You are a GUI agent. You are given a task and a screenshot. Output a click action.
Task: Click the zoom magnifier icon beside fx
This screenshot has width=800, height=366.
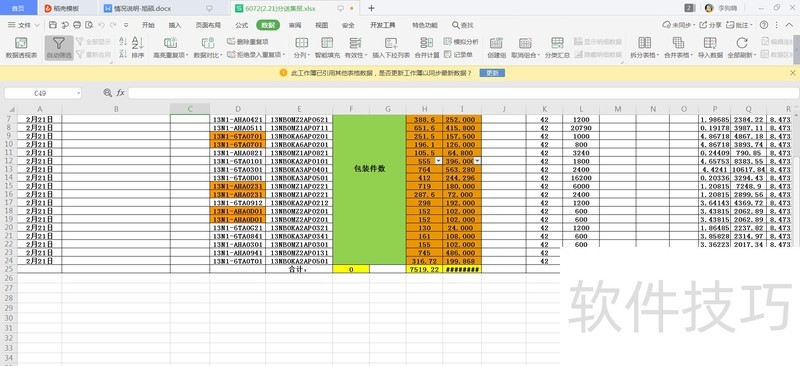click(107, 93)
